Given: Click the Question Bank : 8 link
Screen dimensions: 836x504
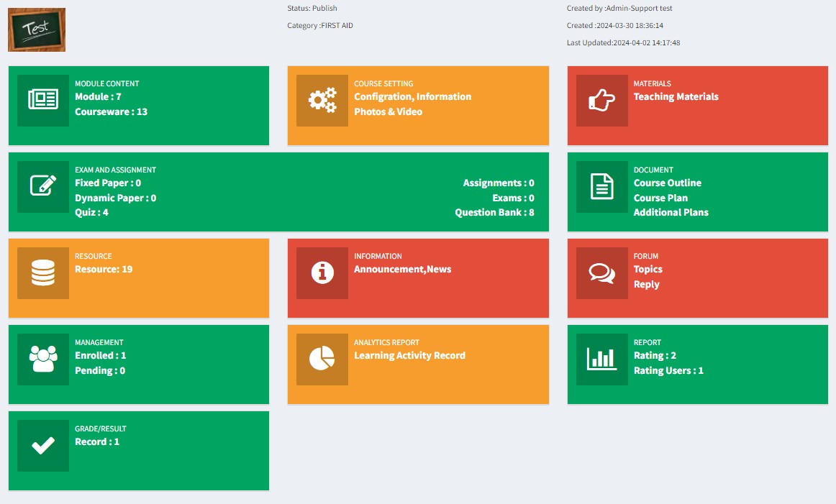Looking at the screenshot, I should coord(494,213).
